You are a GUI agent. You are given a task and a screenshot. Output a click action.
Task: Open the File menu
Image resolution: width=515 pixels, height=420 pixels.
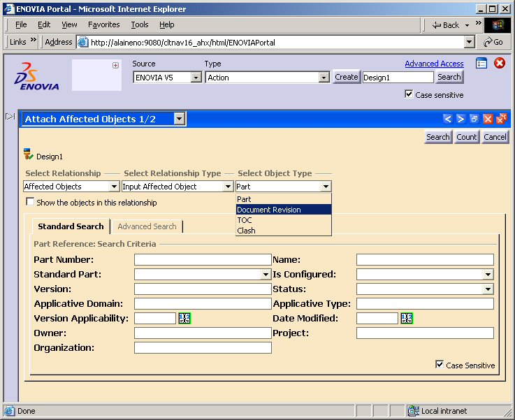tap(21, 24)
